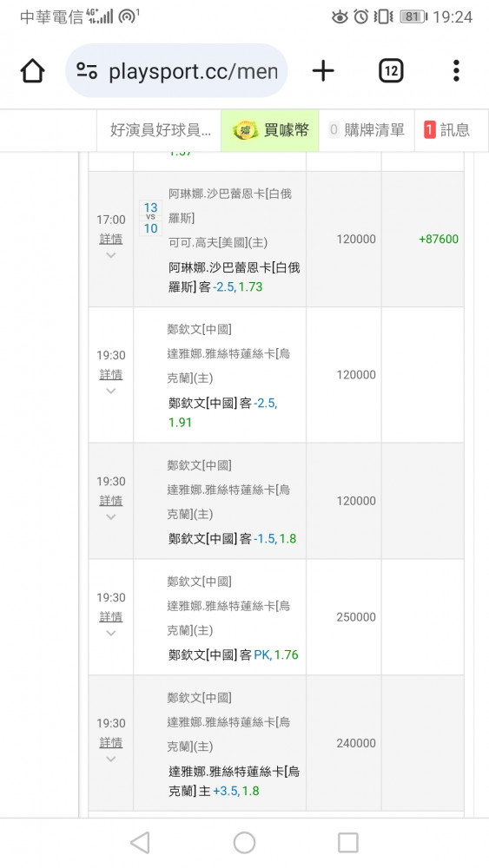Viewport: 489px width, 868px height.
Task: Expand chevron under the 240000 bet row
Action: coord(111,759)
